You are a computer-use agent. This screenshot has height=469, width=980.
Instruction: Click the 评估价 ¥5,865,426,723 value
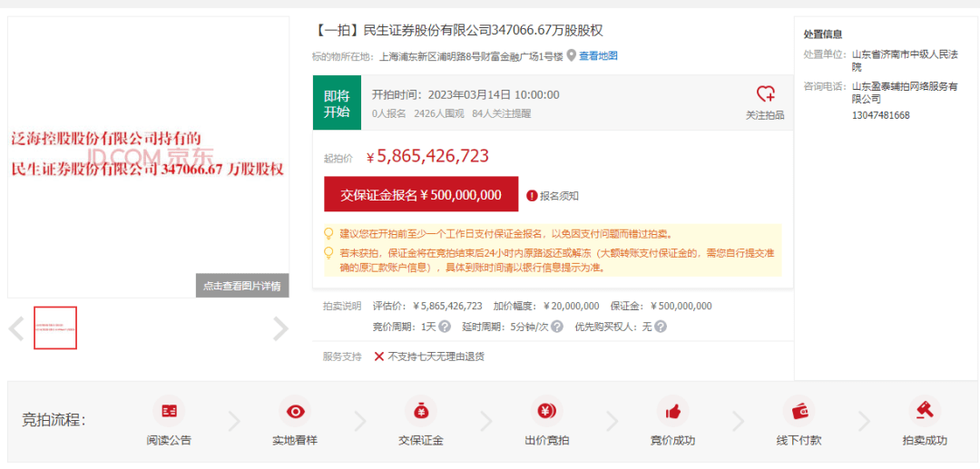pos(446,306)
